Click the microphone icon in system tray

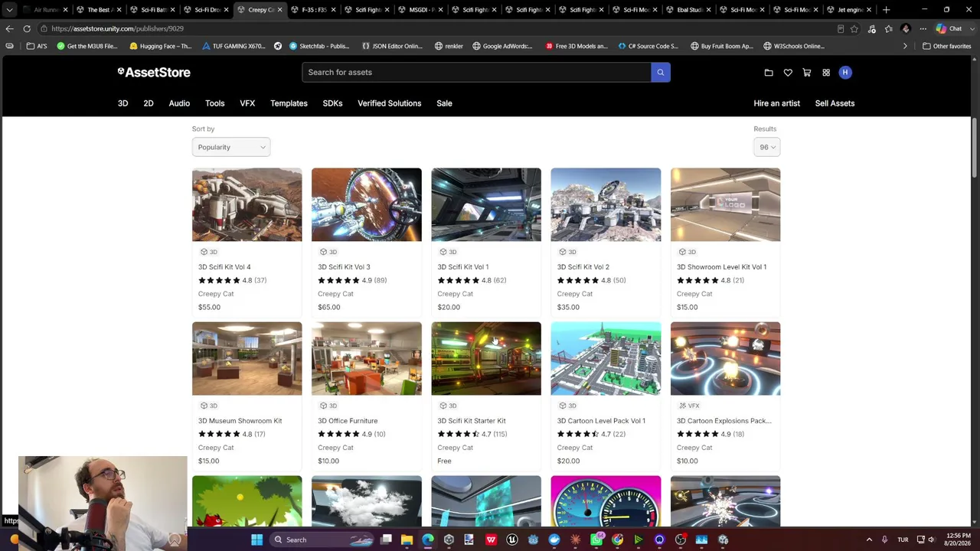(884, 540)
